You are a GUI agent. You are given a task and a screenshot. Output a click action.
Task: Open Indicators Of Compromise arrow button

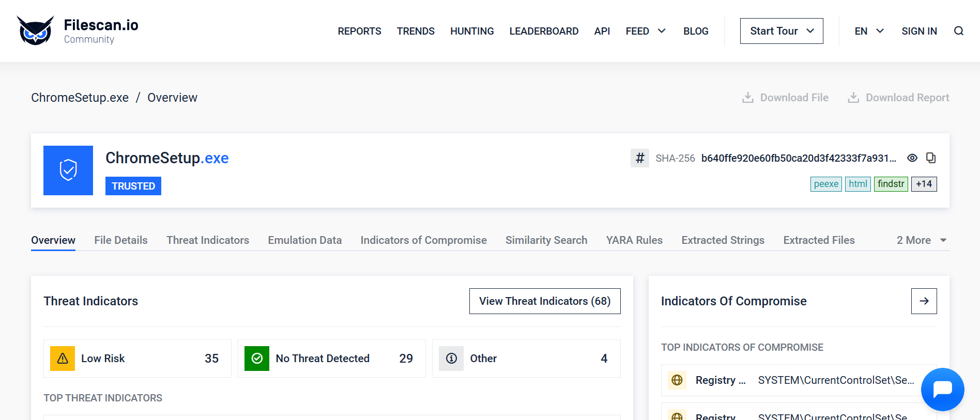tap(924, 301)
